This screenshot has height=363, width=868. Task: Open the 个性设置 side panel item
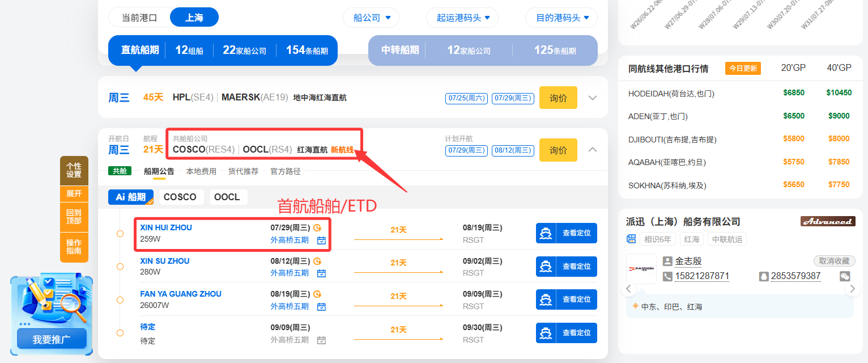(x=74, y=170)
